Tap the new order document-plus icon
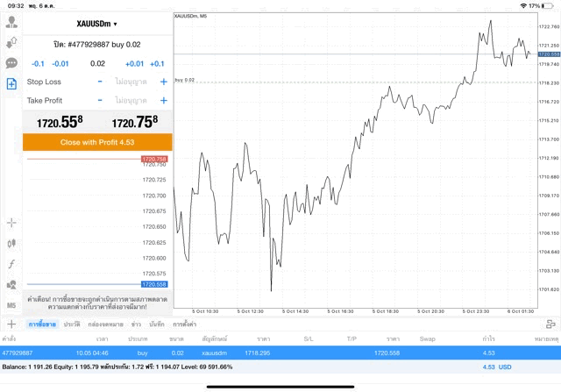Viewport: 561px width, 392px height. click(x=11, y=84)
